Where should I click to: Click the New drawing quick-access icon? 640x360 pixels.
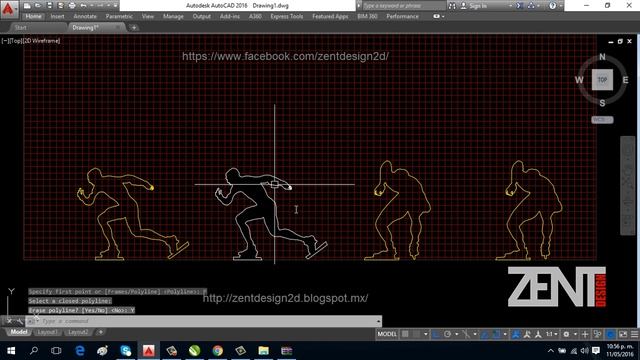(27, 6)
